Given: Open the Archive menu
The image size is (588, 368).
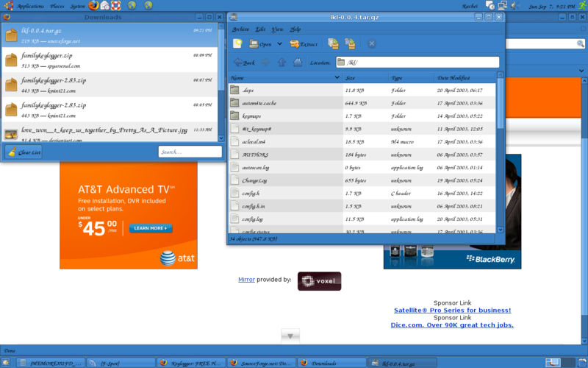Looking at the screenshot, I should tap(240, 29).
